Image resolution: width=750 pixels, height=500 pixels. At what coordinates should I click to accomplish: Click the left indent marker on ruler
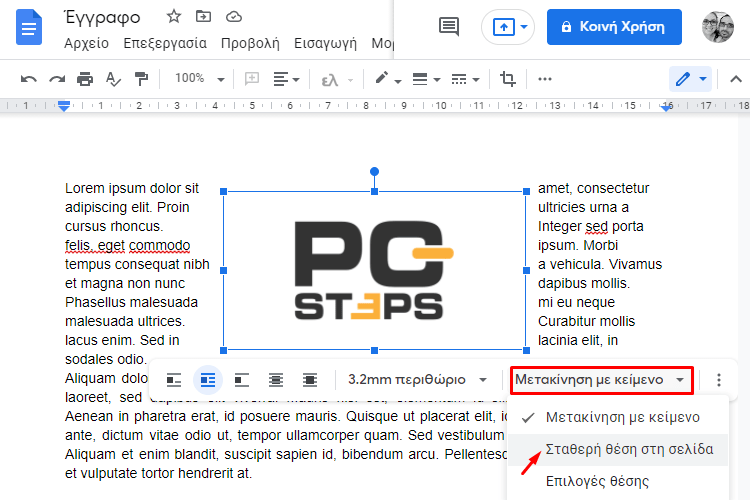[x=64, y=106]
